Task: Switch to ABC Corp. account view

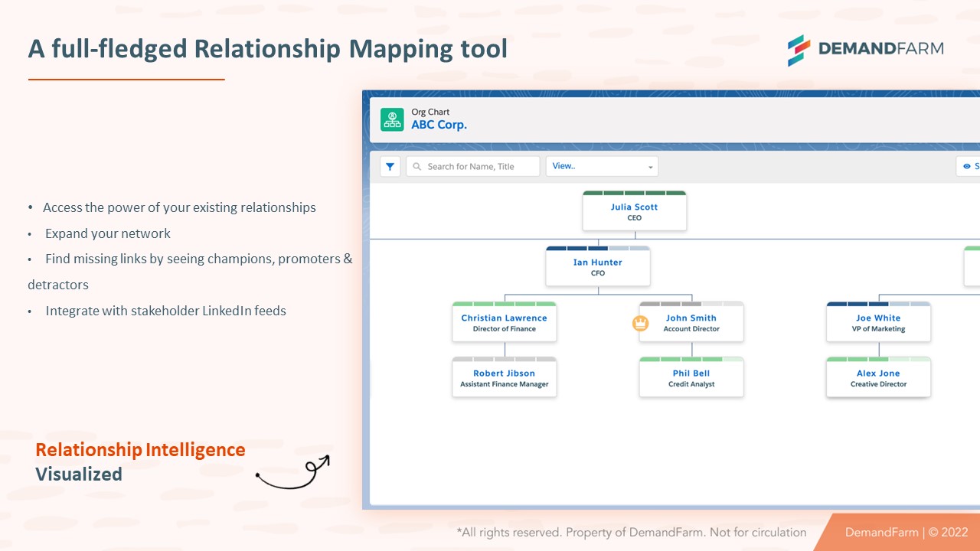Action: 439,125
